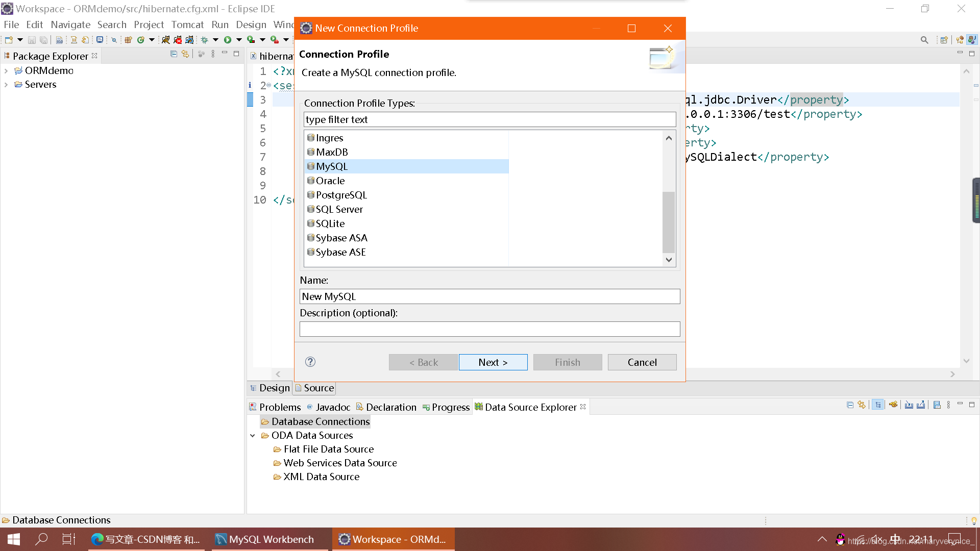Click the Coverage run icon

coord(251,40)
